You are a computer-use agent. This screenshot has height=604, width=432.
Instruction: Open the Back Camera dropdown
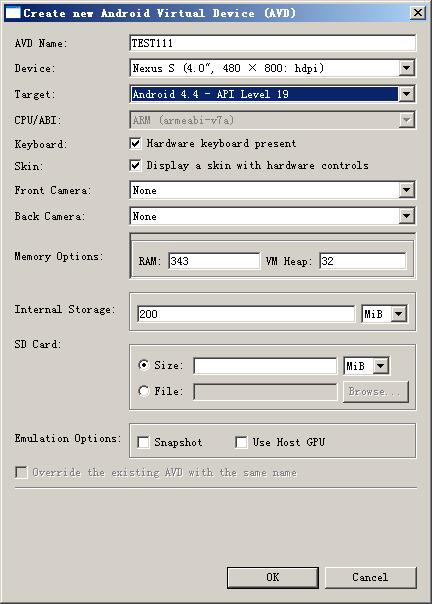[x=272, y=216]
